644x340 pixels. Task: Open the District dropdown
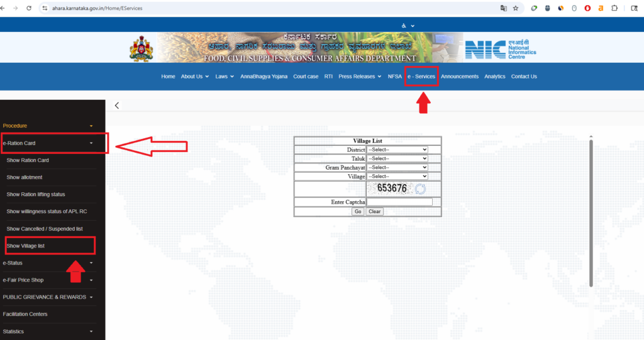pyautogui.click(x=397, y=150)
